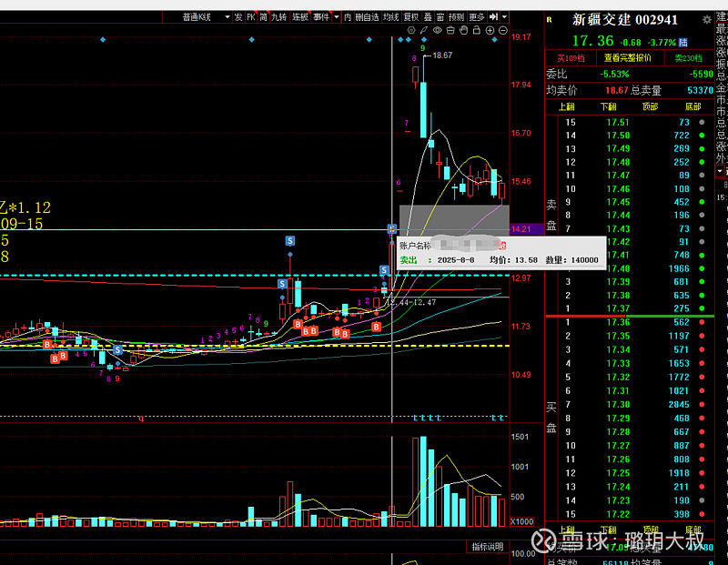
Task: Click the 内 toolbar button
Action: [x=348, y=17]
